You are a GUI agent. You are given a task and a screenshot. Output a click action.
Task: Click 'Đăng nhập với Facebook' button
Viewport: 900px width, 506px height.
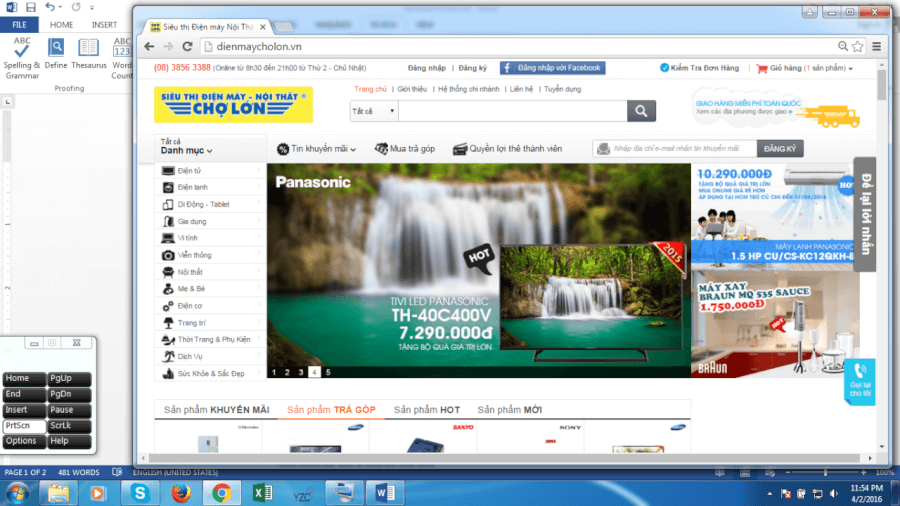pyautogui.click(x=551, y=68)
